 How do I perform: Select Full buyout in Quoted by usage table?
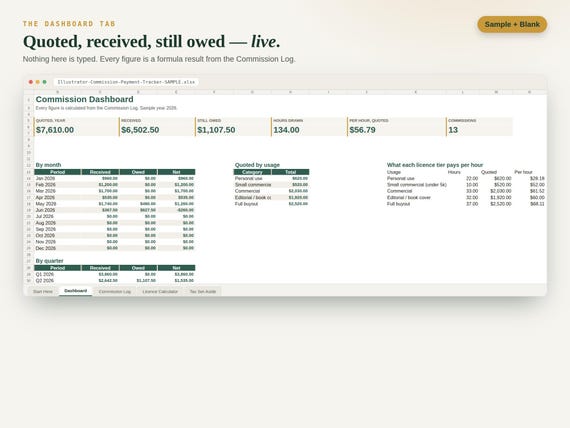pos(246,204)
